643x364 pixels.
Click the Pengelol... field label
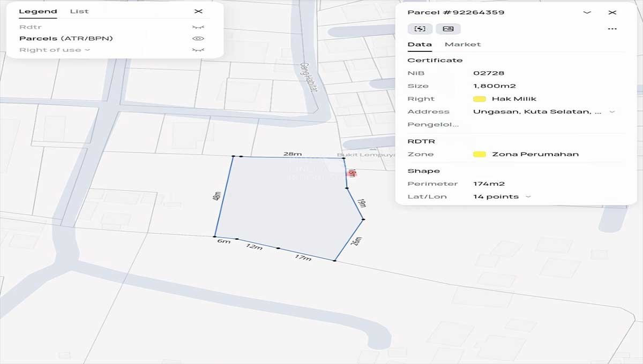pos(433,125)
